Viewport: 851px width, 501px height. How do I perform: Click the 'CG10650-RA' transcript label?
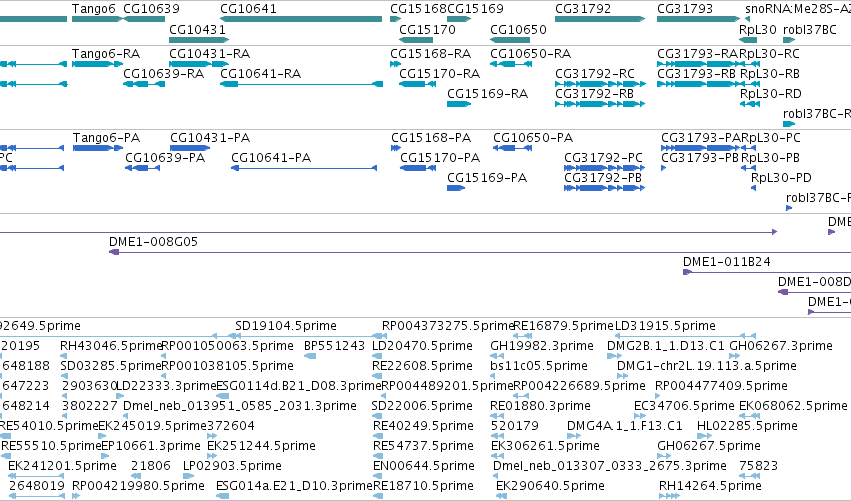530,54
